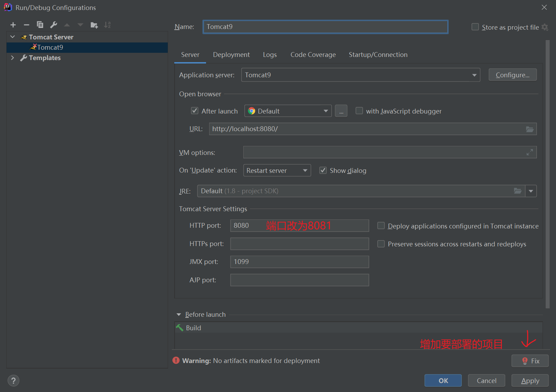Collapse the Before launch section
The image size is (556, 392).
click(179, 314)
